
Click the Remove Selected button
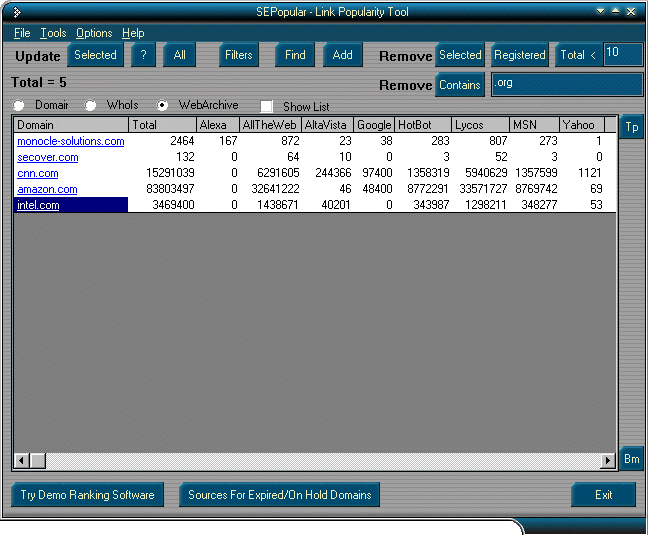tap(460, 55)
